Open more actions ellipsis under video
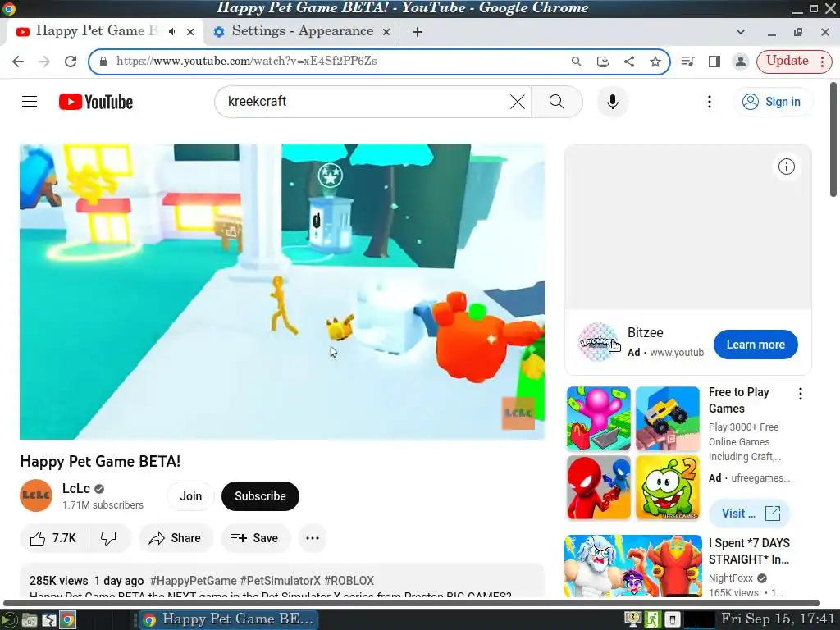This screenshot has width=840, height=630. click(x=313, y=538)
